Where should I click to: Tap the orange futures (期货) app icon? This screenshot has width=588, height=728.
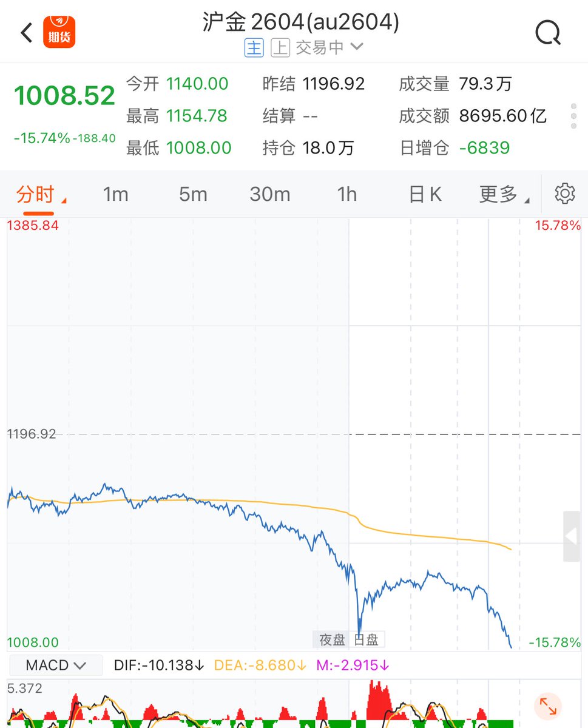click(x=59, y=33)
